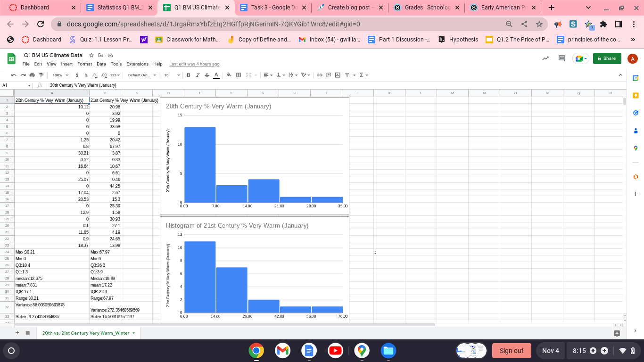Open the borders tool
The height and width of the screenshot is (362, 644).
point(239,75)
